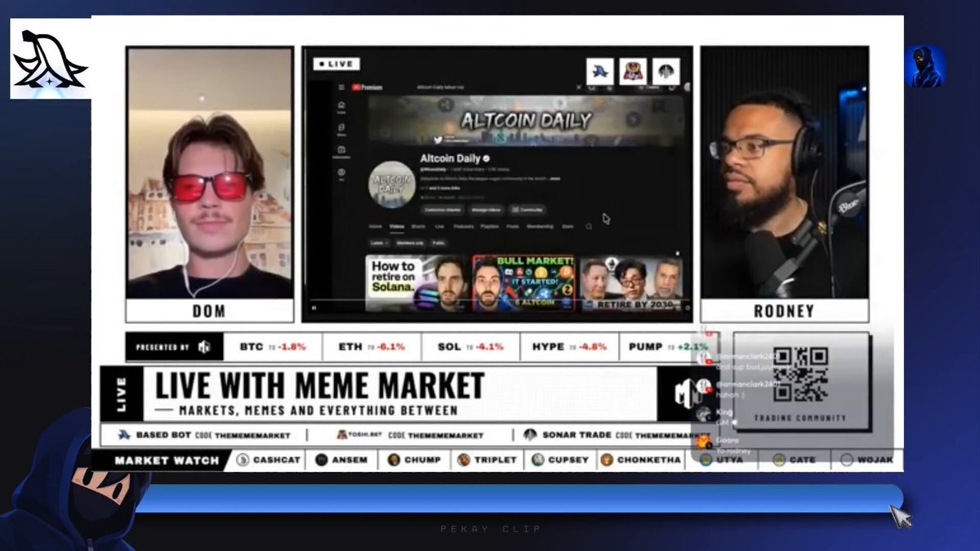Click the YouTube Premium logo

pyautogui.click(x=367, y=87)
